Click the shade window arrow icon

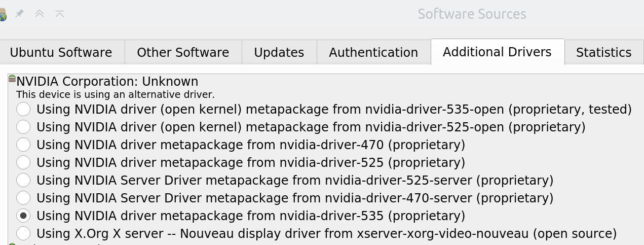(60, 14)
